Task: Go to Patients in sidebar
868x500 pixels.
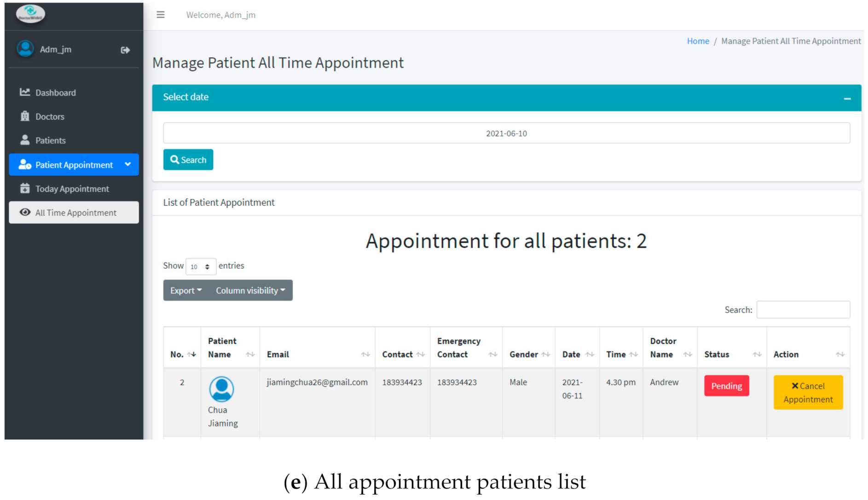Action: pyautogui.click(x=50, y=140)
